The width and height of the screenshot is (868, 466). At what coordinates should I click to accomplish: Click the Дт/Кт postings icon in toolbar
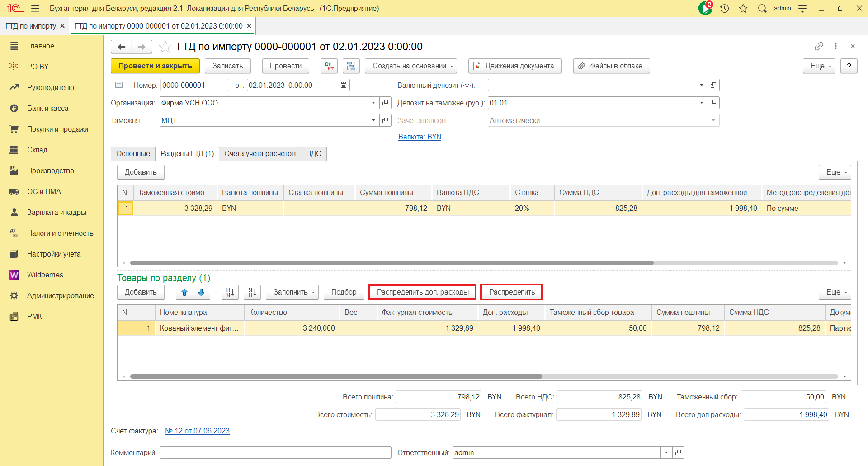(329, 66)
